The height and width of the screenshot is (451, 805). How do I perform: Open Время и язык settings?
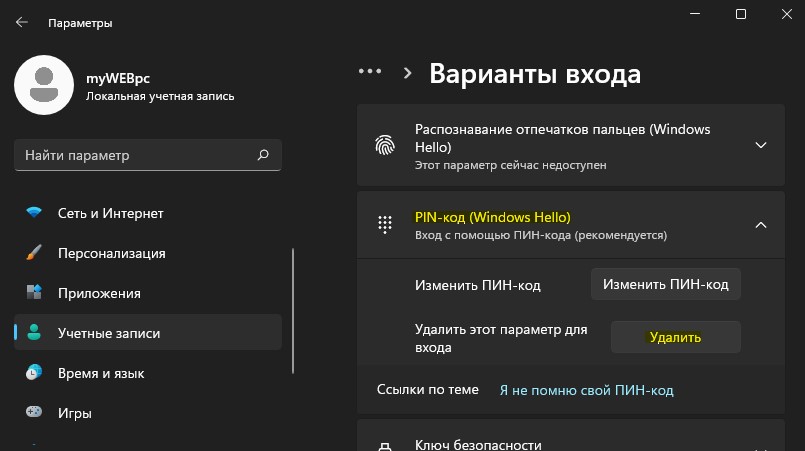click(148, 373)
